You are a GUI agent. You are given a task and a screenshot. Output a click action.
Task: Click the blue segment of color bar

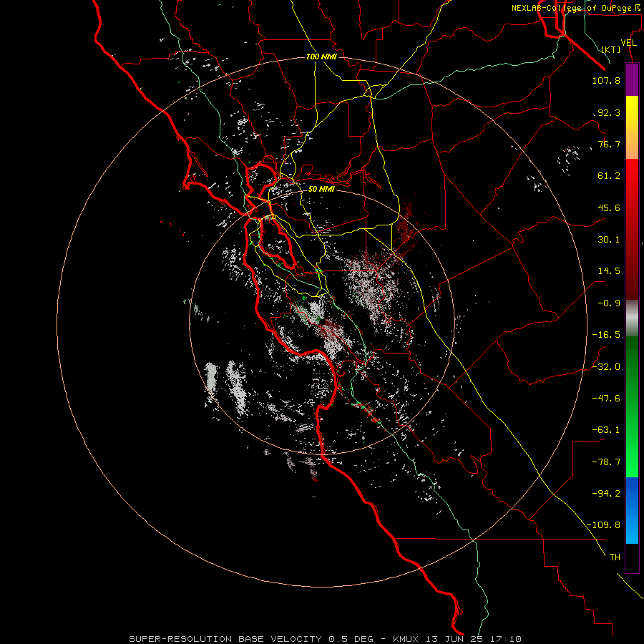click(632, 510)
